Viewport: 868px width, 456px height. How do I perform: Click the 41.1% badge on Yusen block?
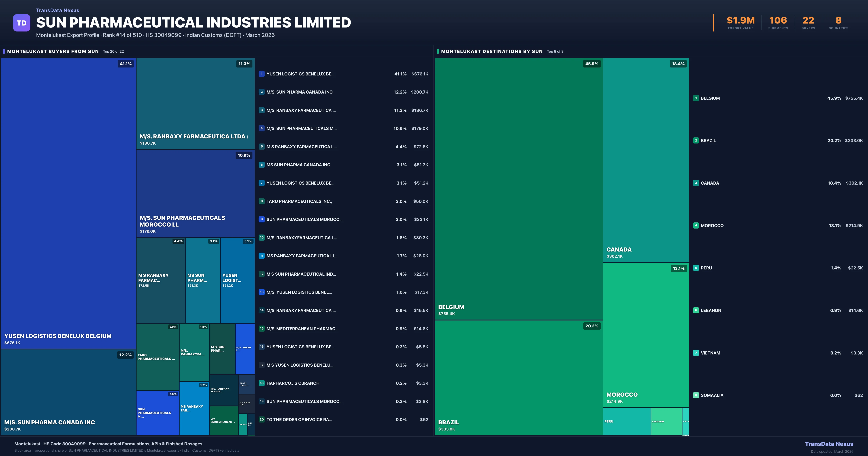126,64
